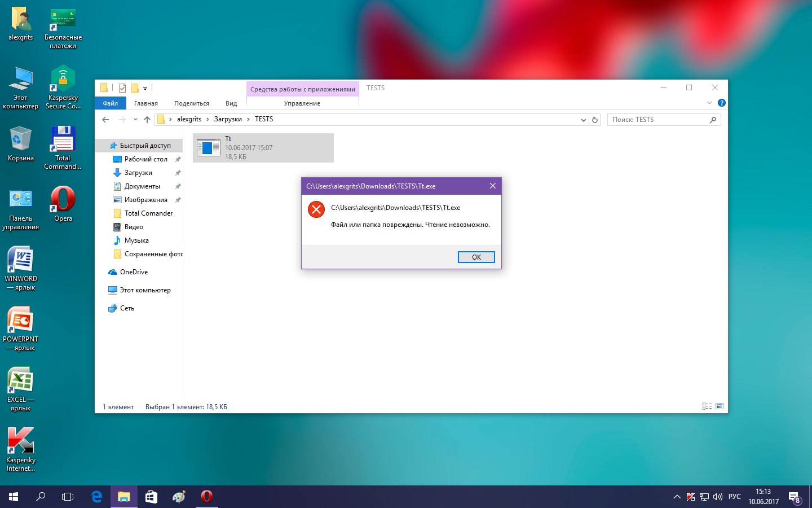Go back in Explorer navigation
The image size is (812, 508).
(x=105, y=120)
